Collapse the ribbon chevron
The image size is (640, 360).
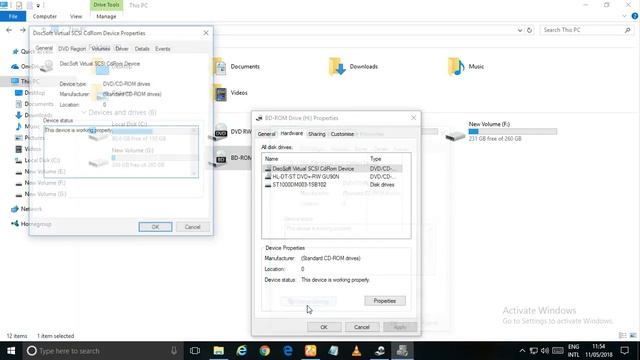click(x=624, y=16)
